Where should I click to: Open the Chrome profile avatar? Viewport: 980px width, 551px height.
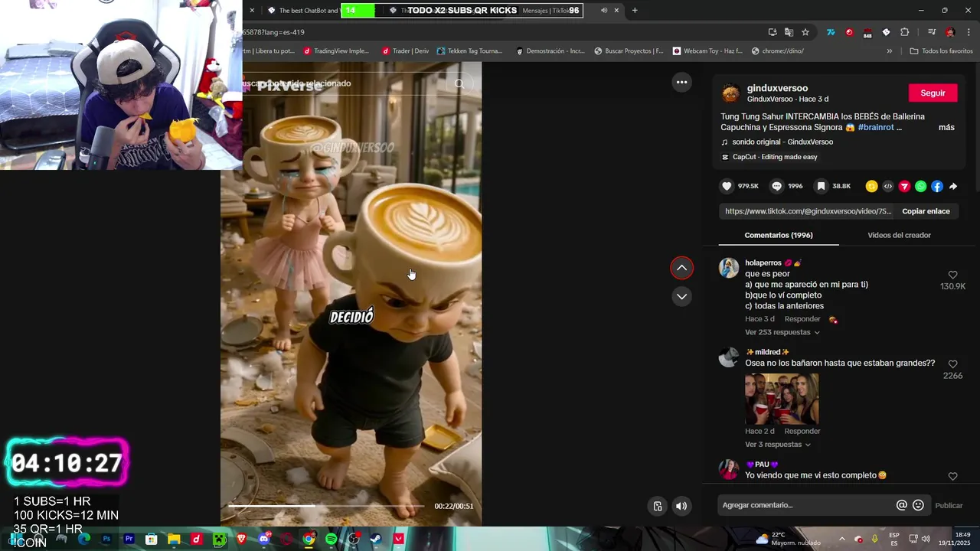click(x=950, y=32)
